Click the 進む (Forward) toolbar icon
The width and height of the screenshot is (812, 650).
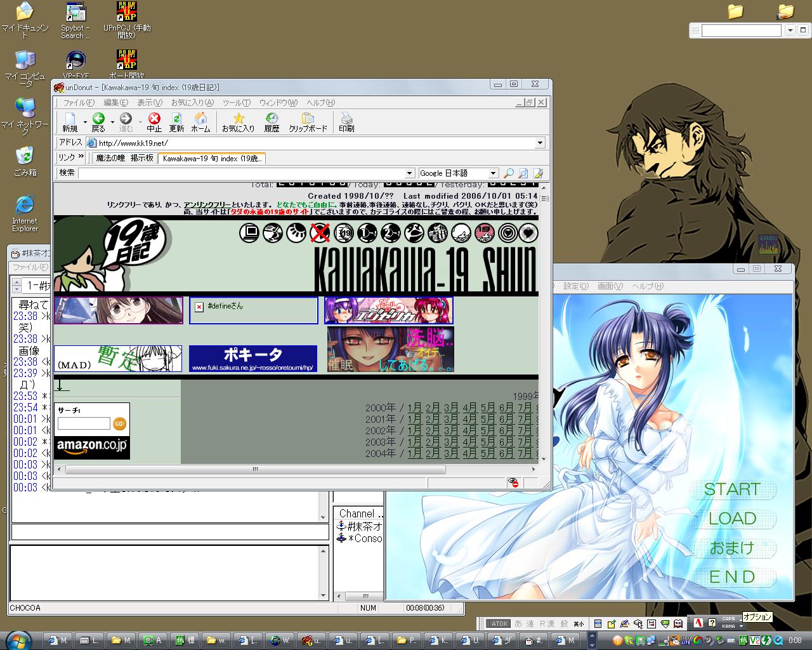pos(126,122)
